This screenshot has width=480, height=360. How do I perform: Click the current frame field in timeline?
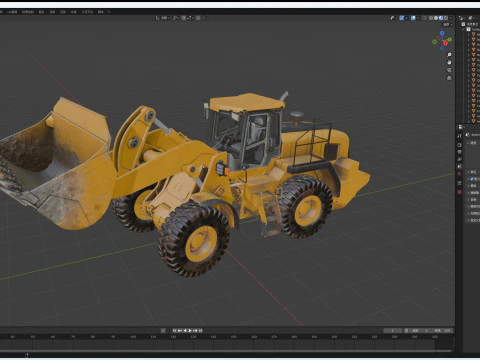(x=392, y=331)
